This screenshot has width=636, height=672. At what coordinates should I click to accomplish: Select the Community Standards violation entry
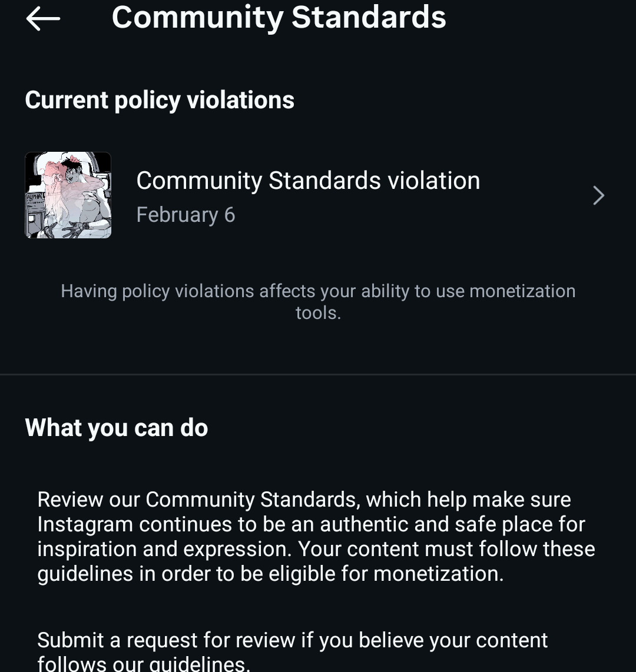click(308, 181)
